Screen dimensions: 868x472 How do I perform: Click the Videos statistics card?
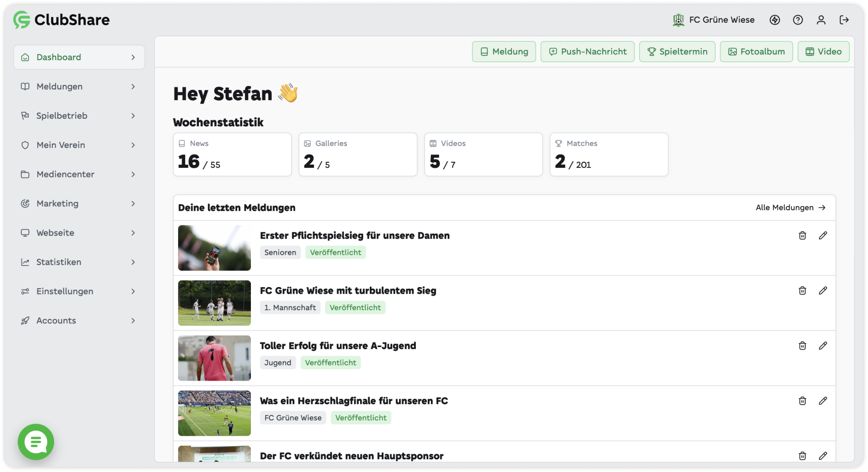point(483,155)
